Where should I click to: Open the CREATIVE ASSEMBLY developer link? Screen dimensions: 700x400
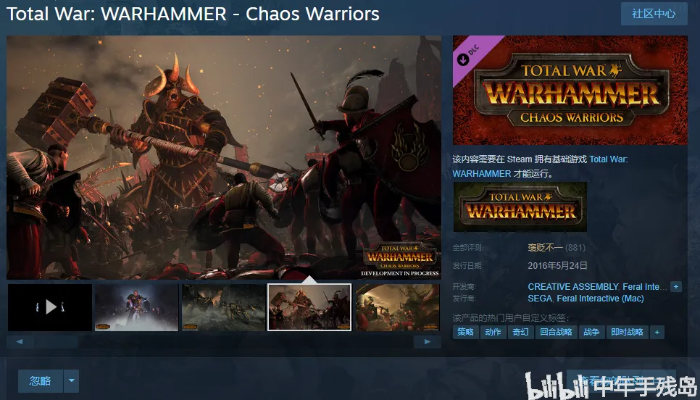(573, 287)
